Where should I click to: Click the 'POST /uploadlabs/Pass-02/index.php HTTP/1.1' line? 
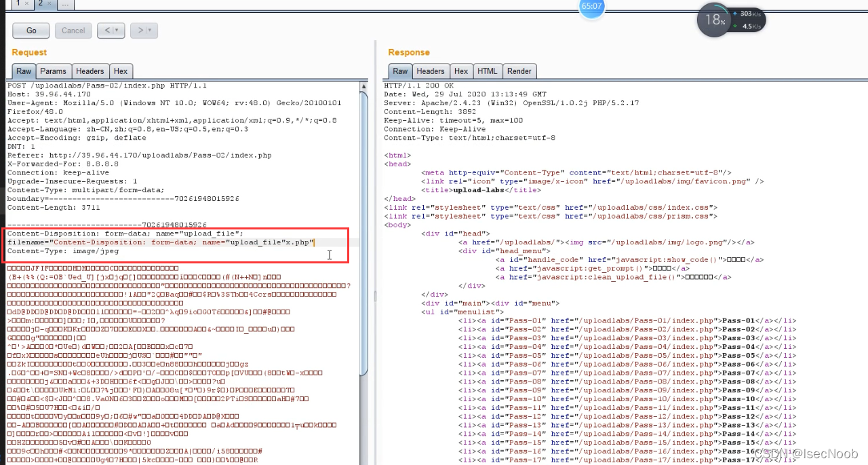point(107,86)
